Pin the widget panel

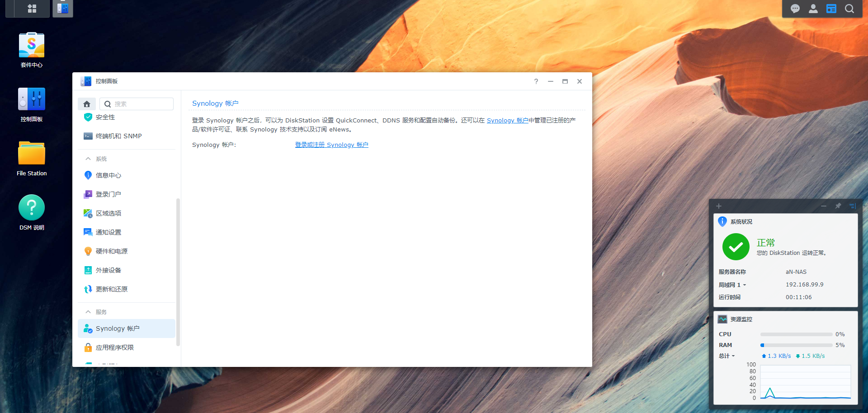pos(838,206)
